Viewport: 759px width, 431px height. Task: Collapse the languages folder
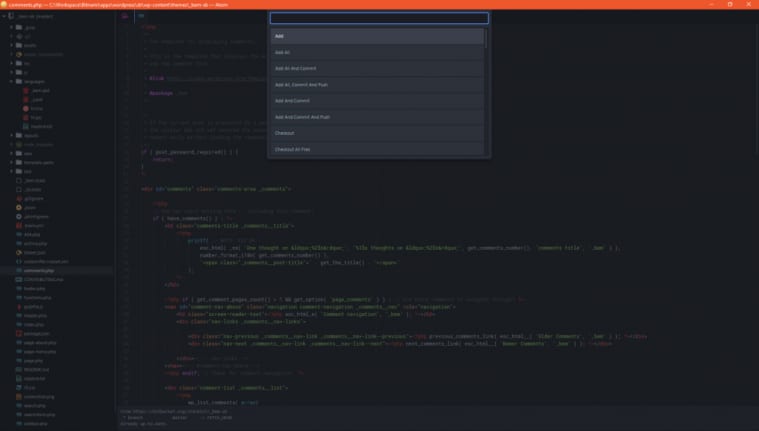pos(12,81)
